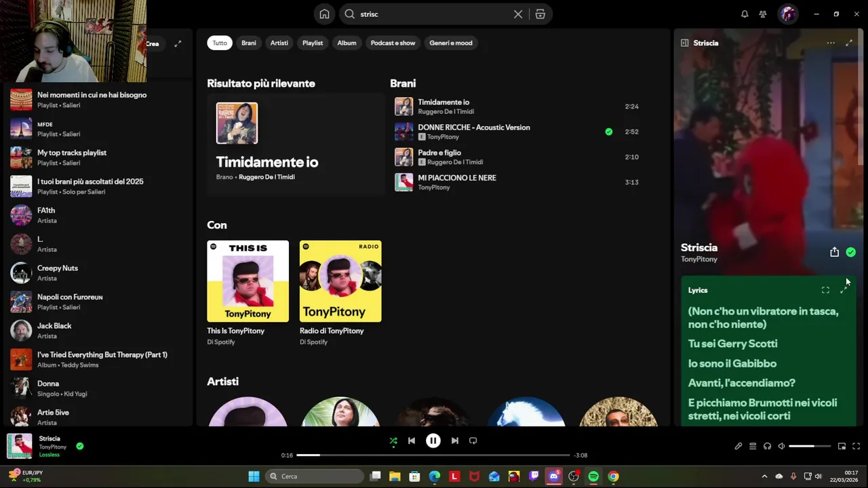Toggle saved checkmark for Striscia in panel
This screenshot has height=488, width=868.
pyautogui.click(x=851, y=252)
